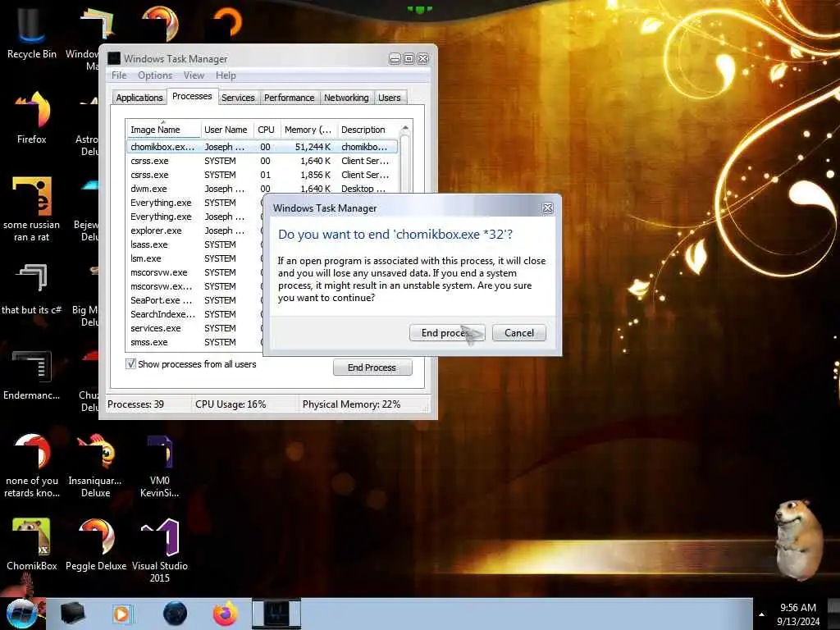Screen dimensions: 840x630
Task: Select csrss.exe row with 1,856 K
Action: point(262,175)
